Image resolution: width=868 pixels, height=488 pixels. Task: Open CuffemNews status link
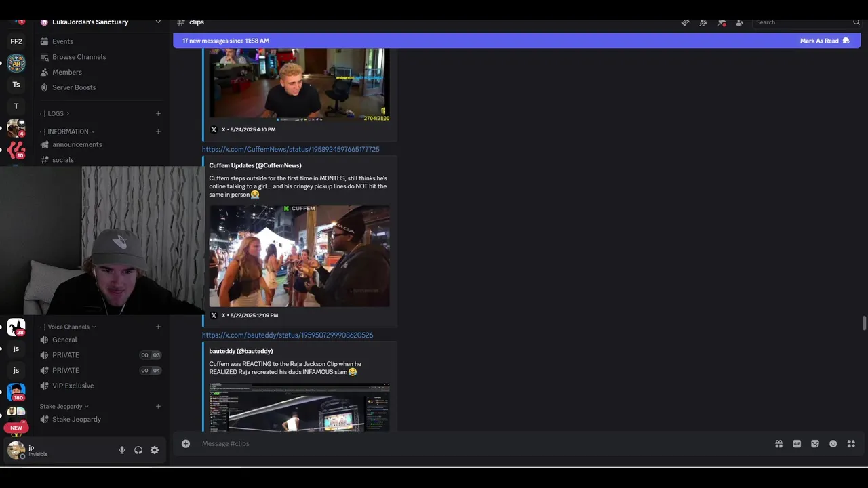tap(290, 149)
